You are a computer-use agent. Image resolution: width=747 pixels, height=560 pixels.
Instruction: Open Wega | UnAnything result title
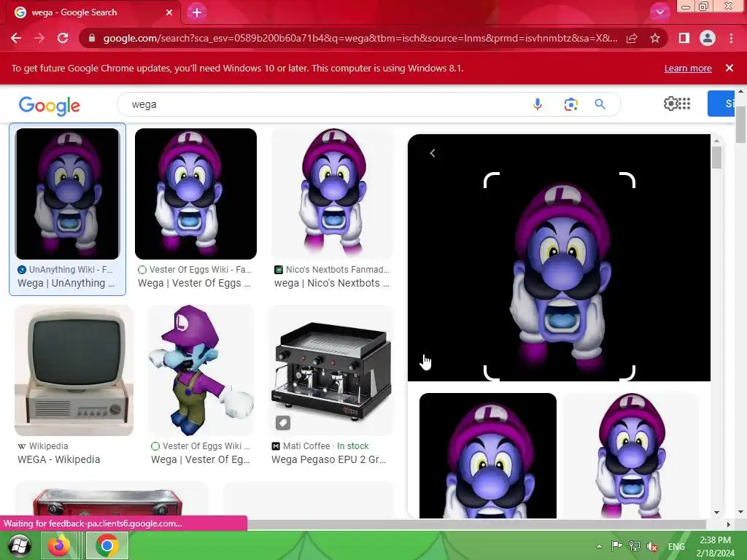(66, 283)
